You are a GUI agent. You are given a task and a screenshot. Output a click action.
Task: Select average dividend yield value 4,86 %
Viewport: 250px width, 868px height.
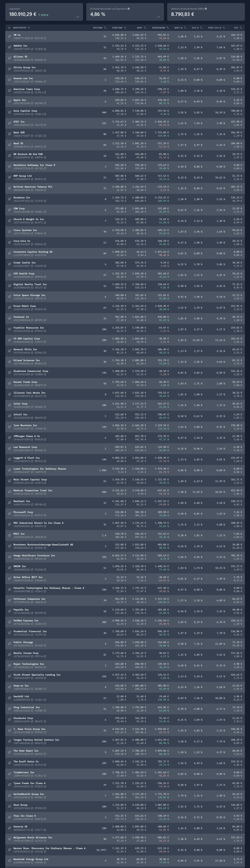coord(98,14)
